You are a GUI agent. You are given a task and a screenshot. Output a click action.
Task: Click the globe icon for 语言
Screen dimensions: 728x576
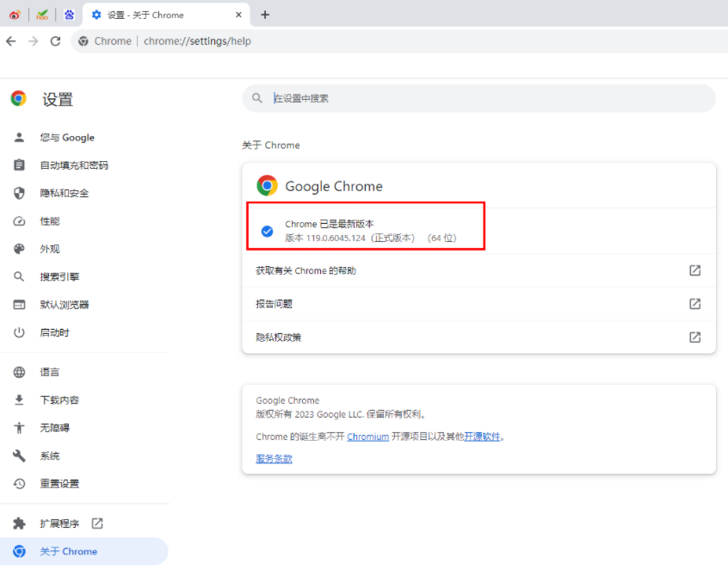pos(19,372)
